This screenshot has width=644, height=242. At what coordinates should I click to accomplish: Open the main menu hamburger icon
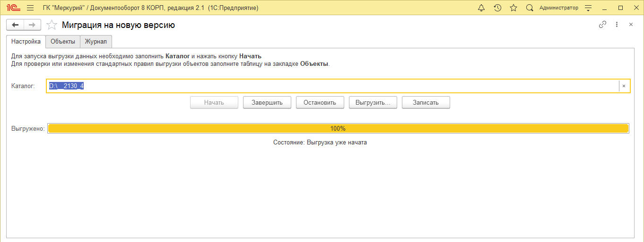coord(30,8)
